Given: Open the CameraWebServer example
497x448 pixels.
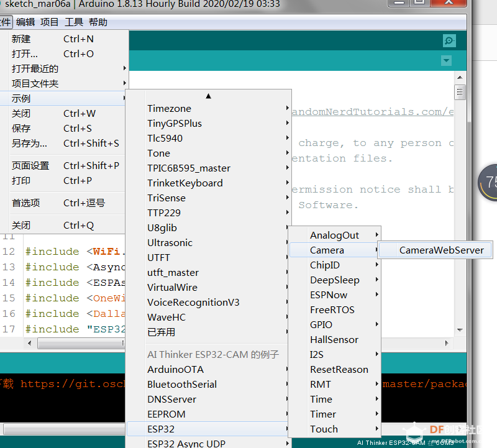Looking at the screenshot, I should [x=435, y=250].
